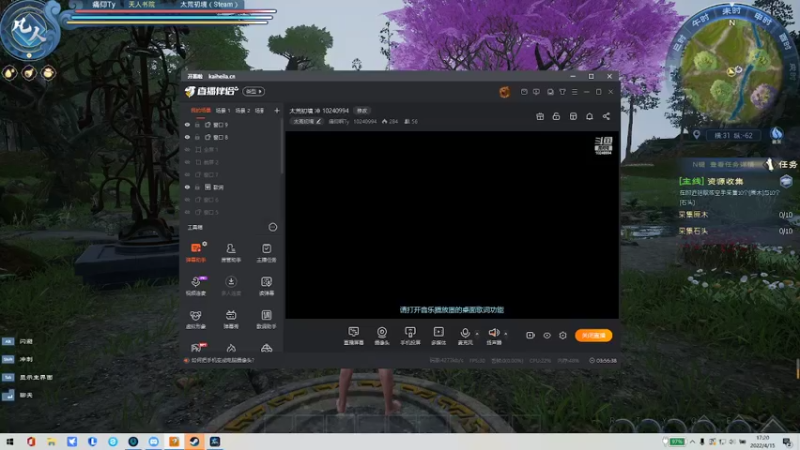Screen dimensions: 800x450
Task: Expand speaker options arrow
Action: click(x=506, y=334)
